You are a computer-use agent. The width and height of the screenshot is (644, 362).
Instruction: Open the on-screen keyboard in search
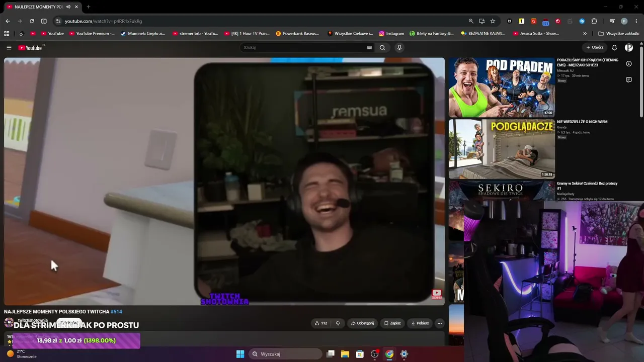(369, 48)
